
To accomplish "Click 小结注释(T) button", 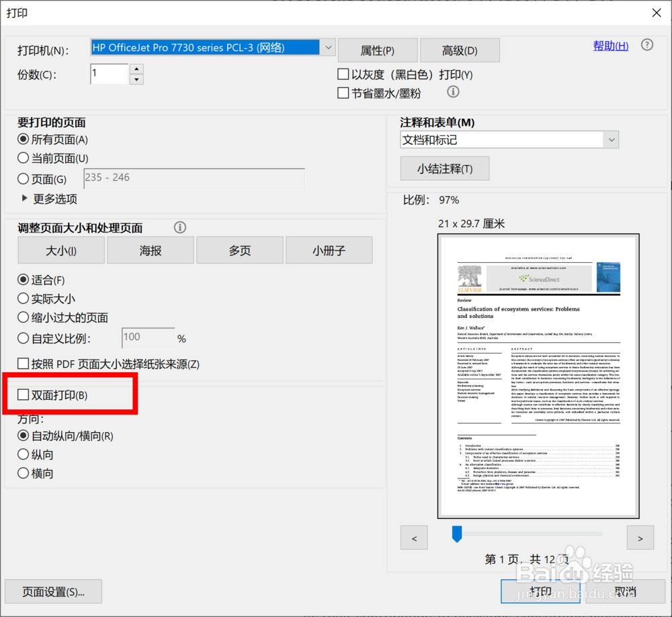I will (x=445, y=169).
